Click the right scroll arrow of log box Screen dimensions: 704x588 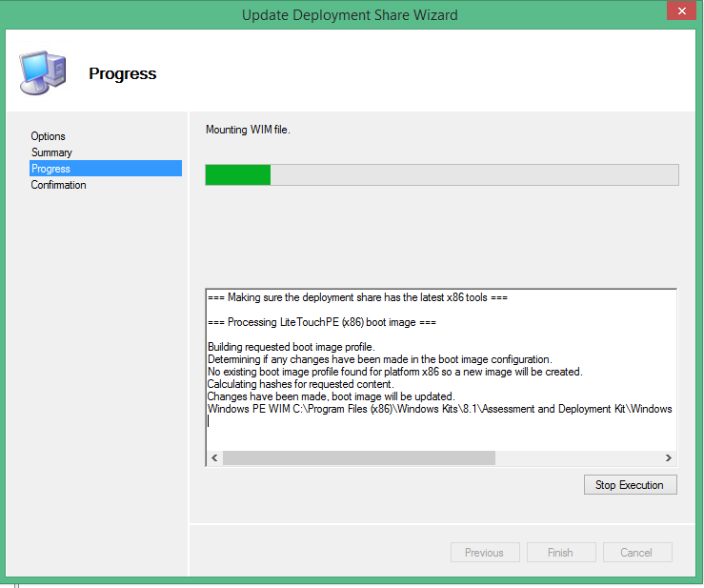click(668, 458)
